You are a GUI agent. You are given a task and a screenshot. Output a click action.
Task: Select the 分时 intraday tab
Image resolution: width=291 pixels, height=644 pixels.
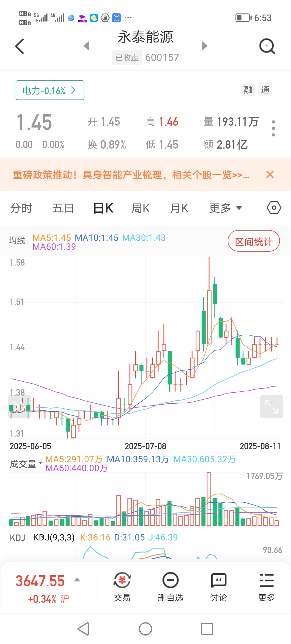click(x=21, y=208)
